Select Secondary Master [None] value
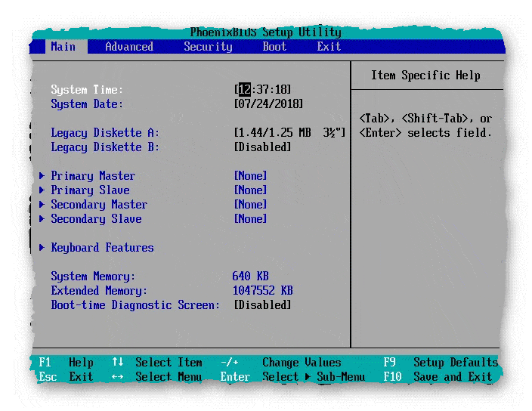Viewport: 532px width, 411px height. [250, 205]
